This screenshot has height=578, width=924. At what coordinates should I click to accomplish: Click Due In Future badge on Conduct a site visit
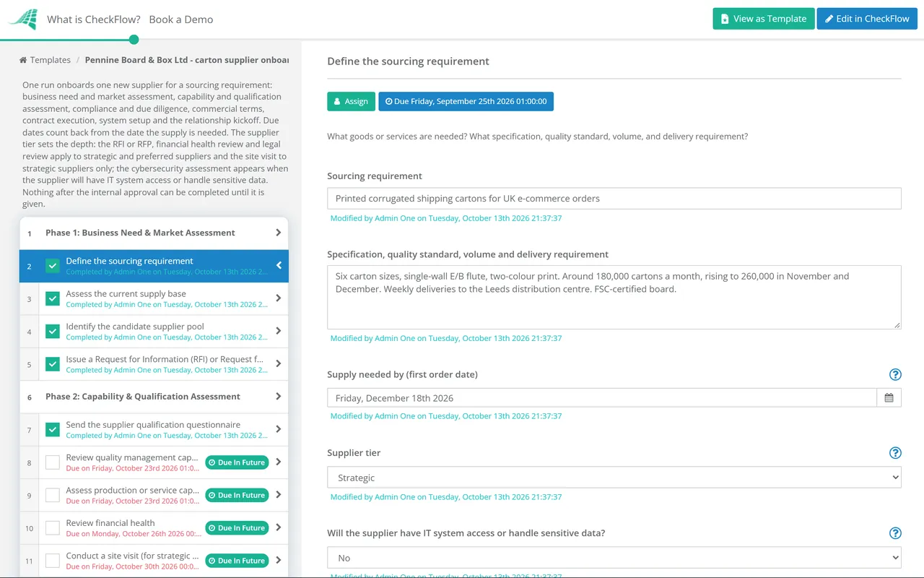pos(237,561)
